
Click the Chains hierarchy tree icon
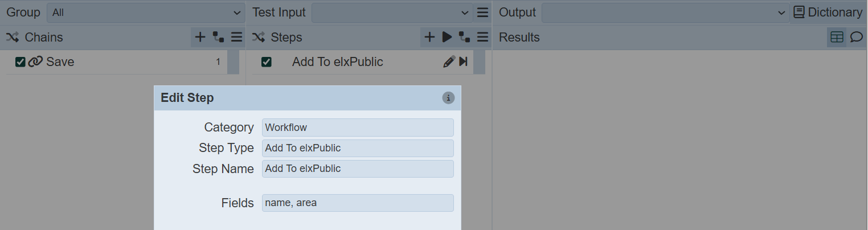(218, 38)
